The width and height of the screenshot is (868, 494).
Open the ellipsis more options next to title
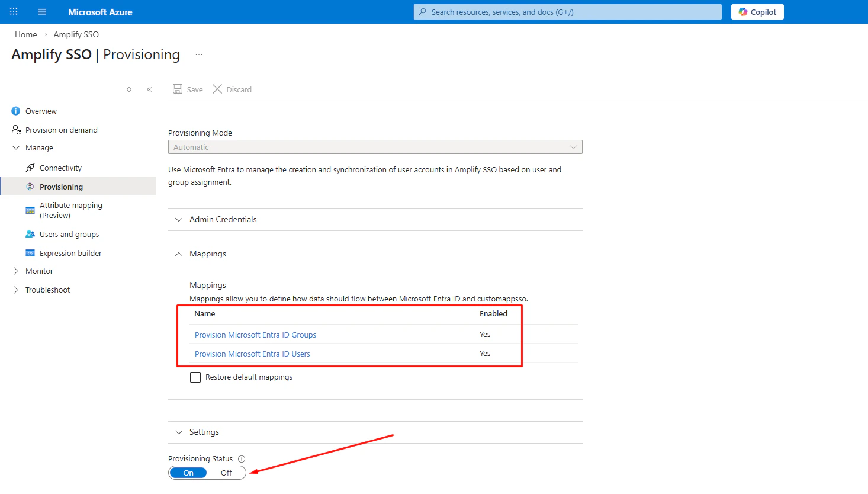point(199,54)
